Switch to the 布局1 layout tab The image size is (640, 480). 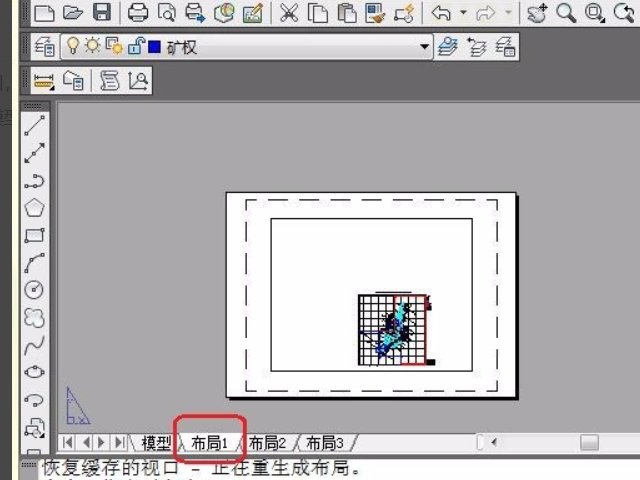(x=210, y=442)
